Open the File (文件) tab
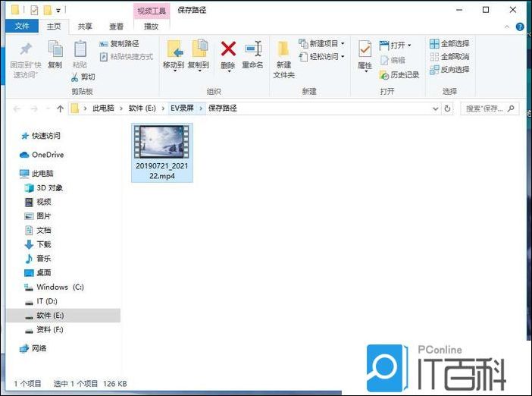This screenshot has height=396, width=532. (22, 26)
